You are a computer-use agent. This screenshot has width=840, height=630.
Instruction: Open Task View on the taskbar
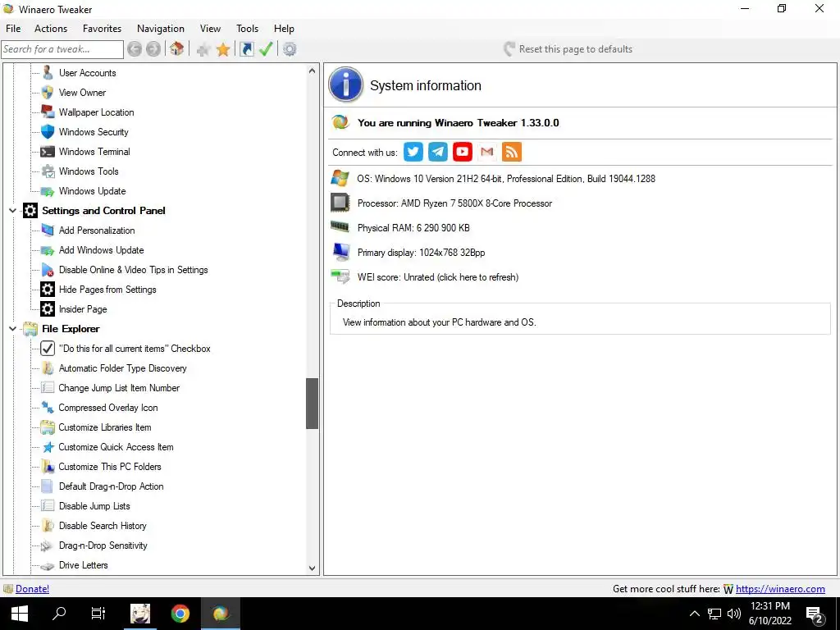tap(98, 614)
